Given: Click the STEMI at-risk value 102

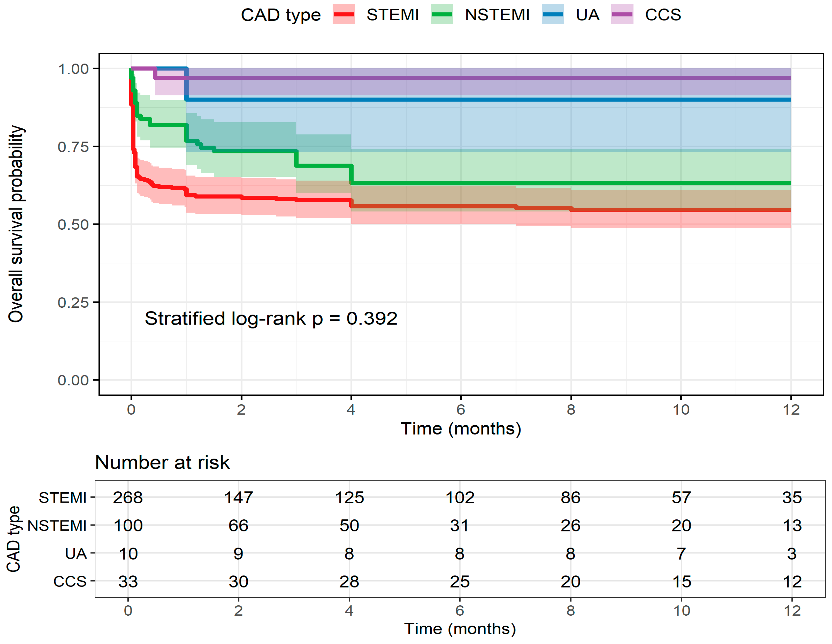Looking at the screenshot, I should [460, 497].
